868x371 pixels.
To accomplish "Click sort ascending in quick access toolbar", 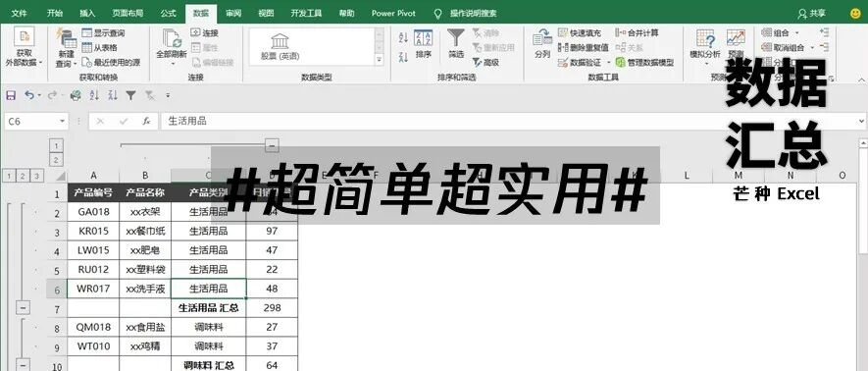I will 95,96.
